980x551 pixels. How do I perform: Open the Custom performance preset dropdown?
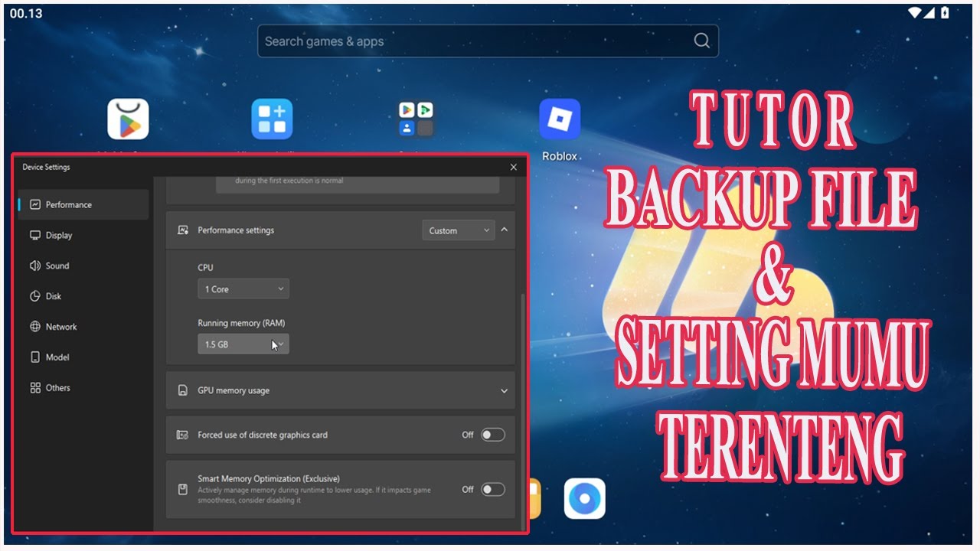click(458, 230)
